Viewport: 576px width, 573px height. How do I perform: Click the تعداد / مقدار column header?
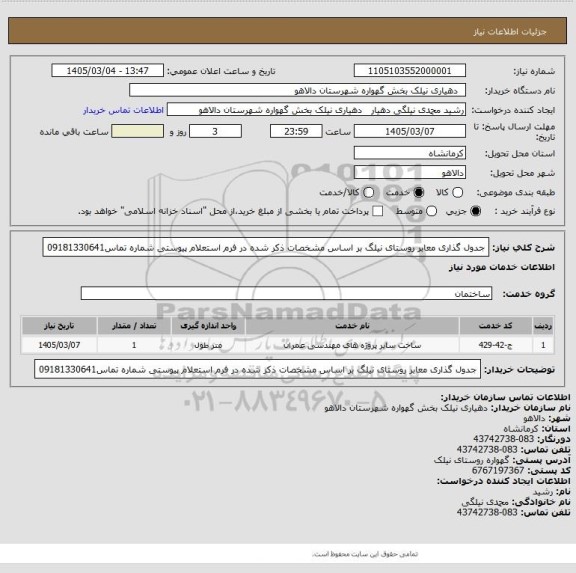[x=134, y=326]
